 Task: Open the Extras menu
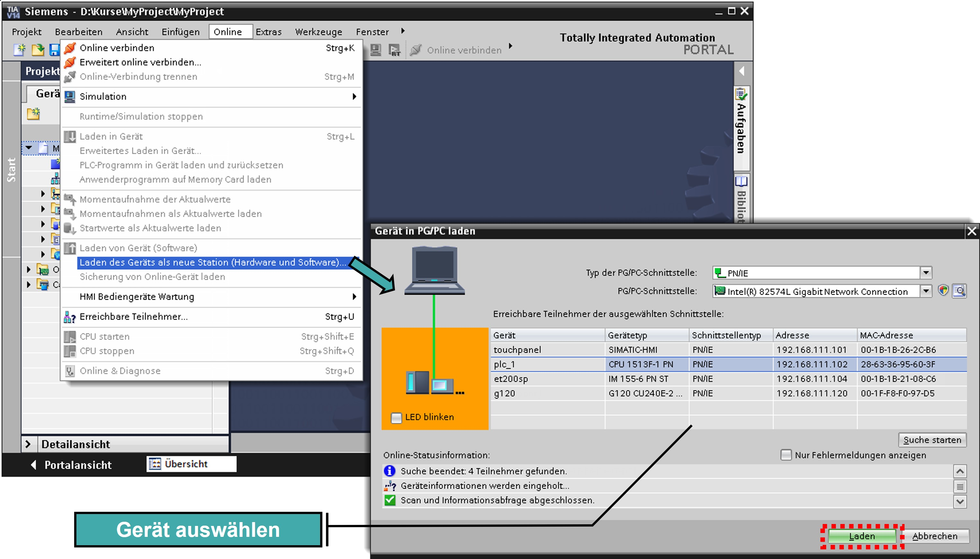tap(268, 32)
